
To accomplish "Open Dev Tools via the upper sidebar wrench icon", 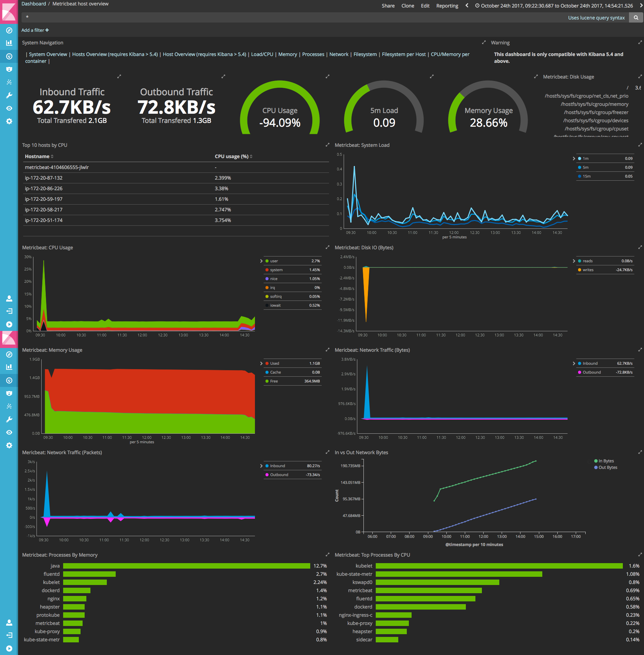I will 9,95.
